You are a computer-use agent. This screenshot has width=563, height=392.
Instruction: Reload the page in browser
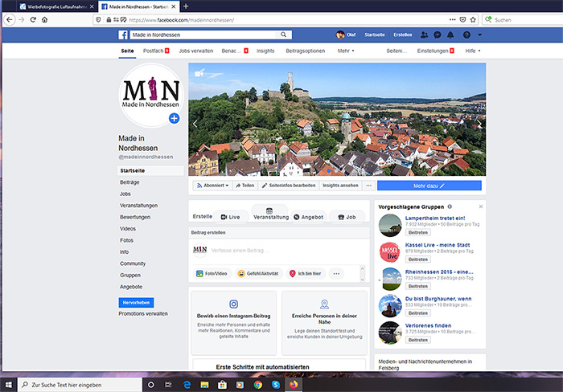pyautogui.click(x=33, y=20)
